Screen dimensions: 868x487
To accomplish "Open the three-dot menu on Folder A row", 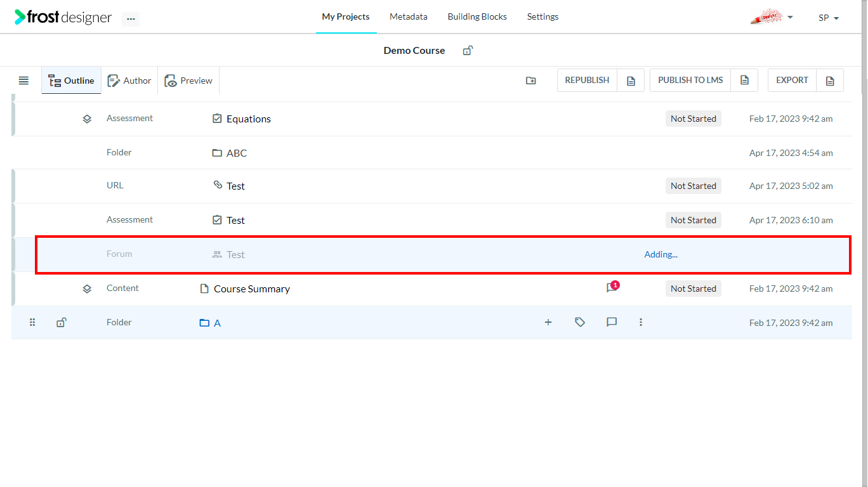I will coord(641,322).
